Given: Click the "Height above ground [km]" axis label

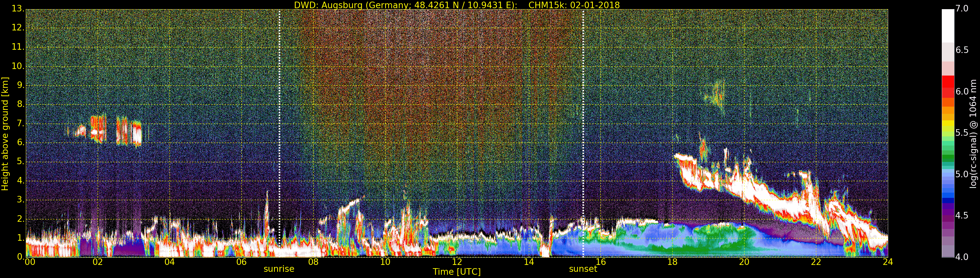Looking at the screenshot, I should click(5, 134).
